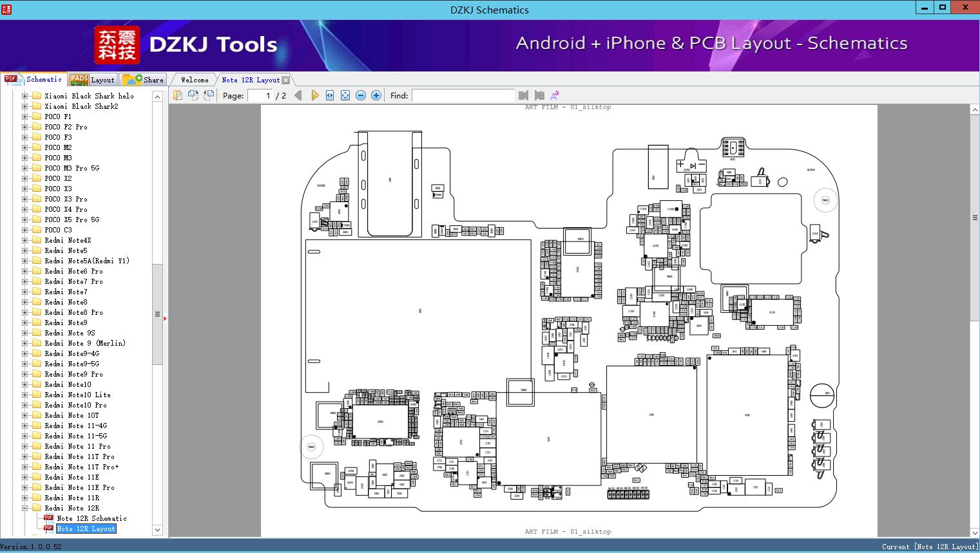980x553 pixels.
Task: Click the page number input field
Action: (x=259, y=95)
